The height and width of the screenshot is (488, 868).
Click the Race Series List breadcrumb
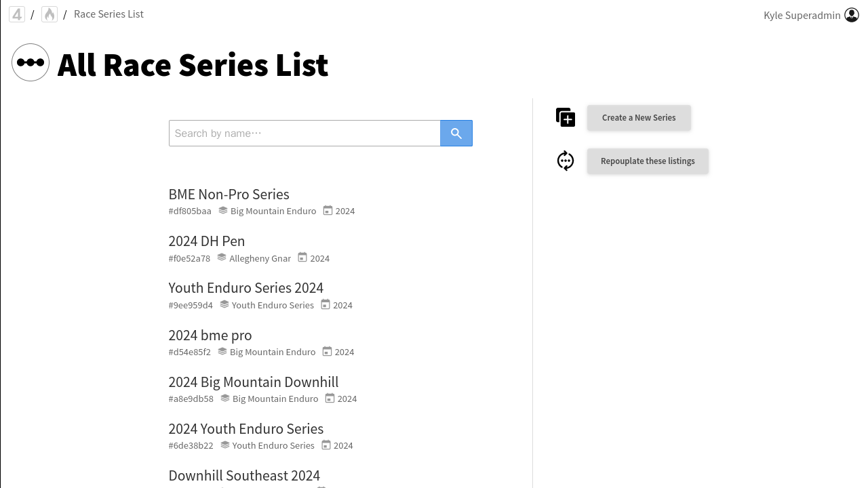click(x=108, y=14)
